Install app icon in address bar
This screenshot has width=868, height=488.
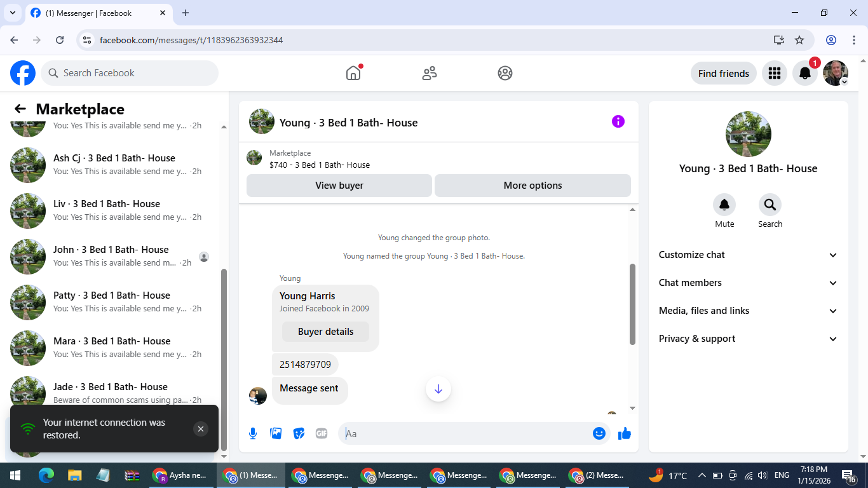click(x=779, y=40)
